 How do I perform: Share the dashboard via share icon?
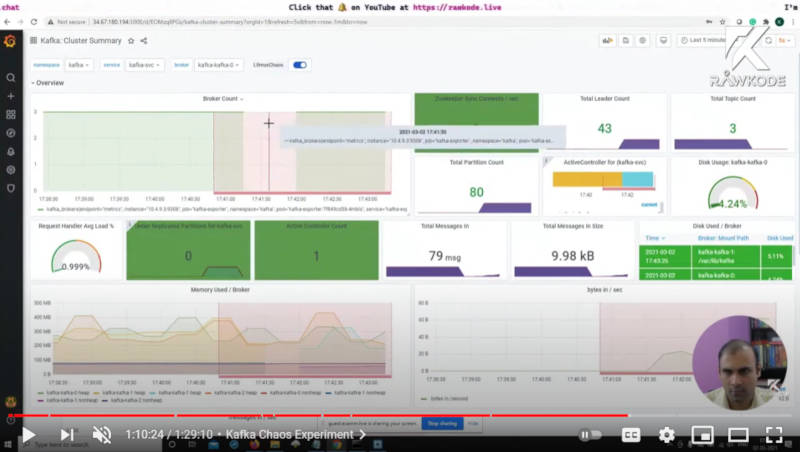pos(144,41)
